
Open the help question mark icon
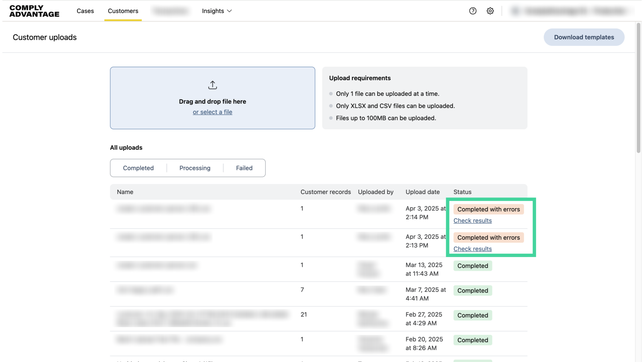point(473,11)
